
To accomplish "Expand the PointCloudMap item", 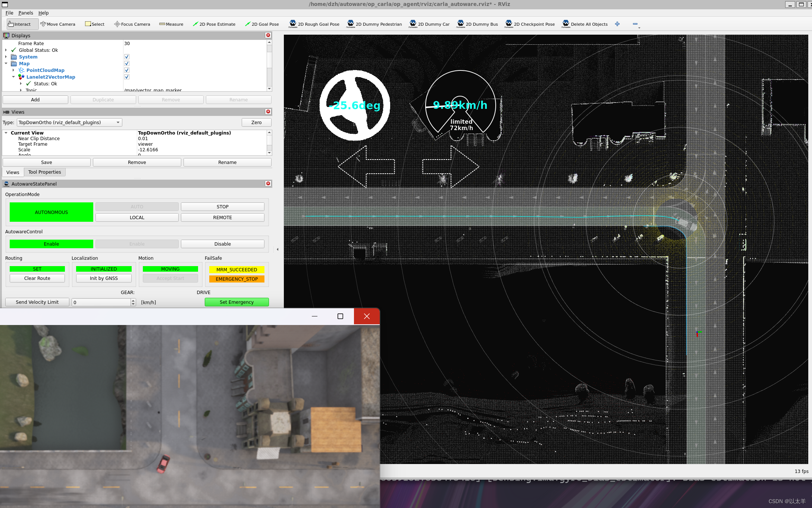I will tap(13, 70).
